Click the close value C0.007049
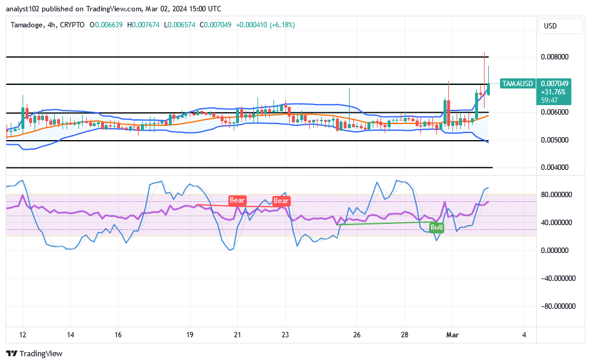 pyautogui.click(x=215, y=25)
